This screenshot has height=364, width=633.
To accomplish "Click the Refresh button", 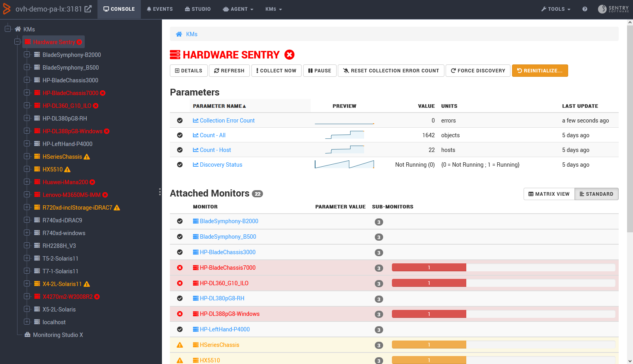I will pos(229,71).
